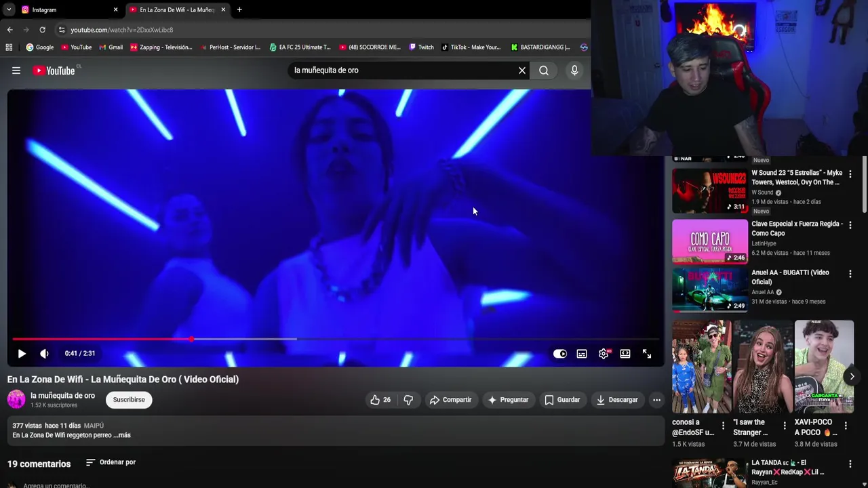The height and width of the screenshot is (488, 868).
Task: Click the Preguntar button
Action: (x=508, y=400)
